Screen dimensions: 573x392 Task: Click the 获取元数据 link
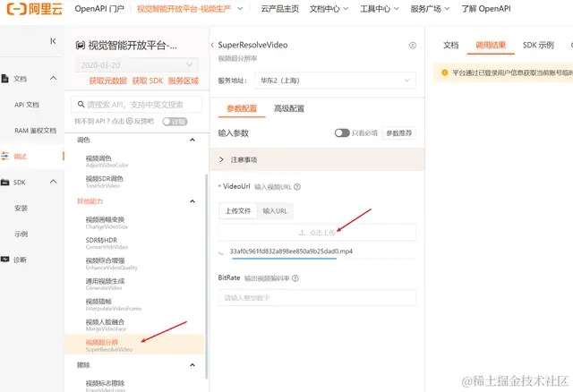coord(107,81)
